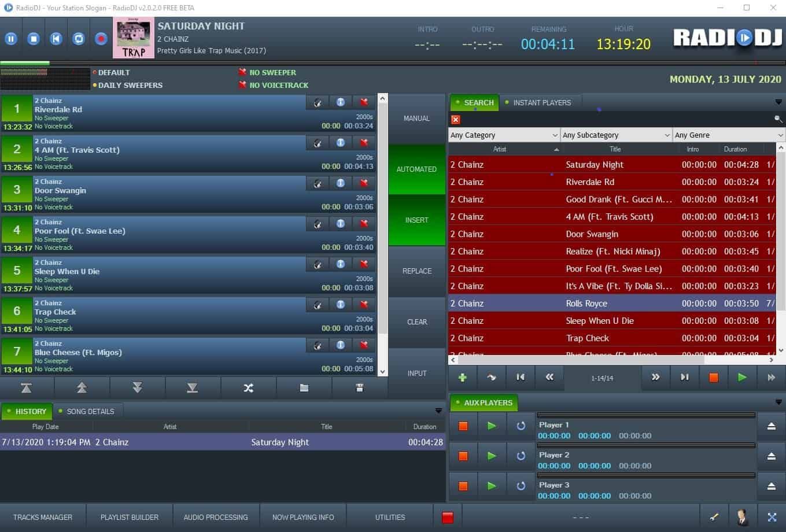Add selected song with the green plus icon
The image size is (786, 532).
[x=462, y=377]
